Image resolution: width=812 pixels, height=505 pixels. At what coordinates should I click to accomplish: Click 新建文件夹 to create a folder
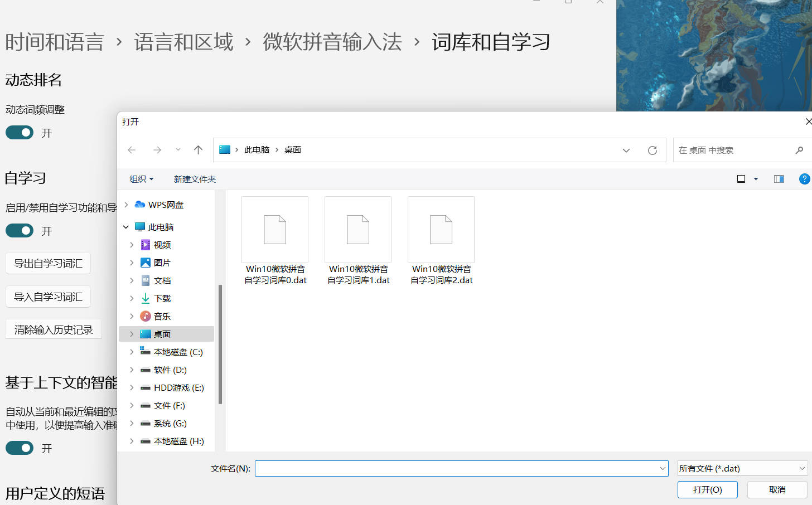click(x=195, y=179)
